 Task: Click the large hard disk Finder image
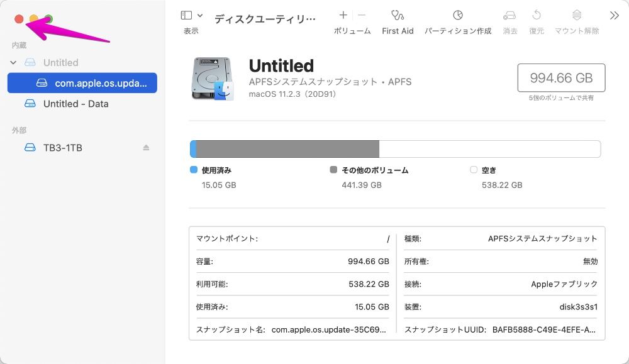coord(212,78)
